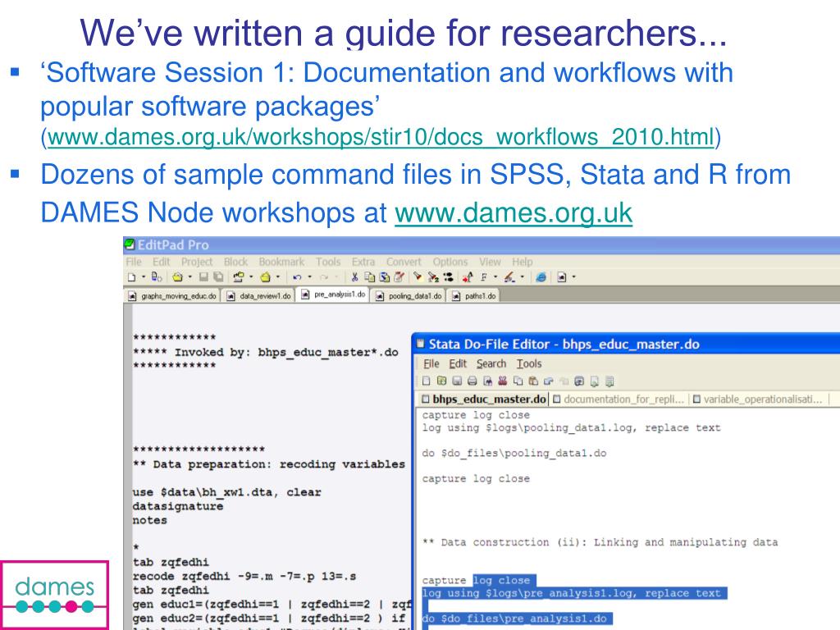840x630 pixels.
Task: Click the blue web browser icon in EditPad Pro
Action: click(541, 277)
